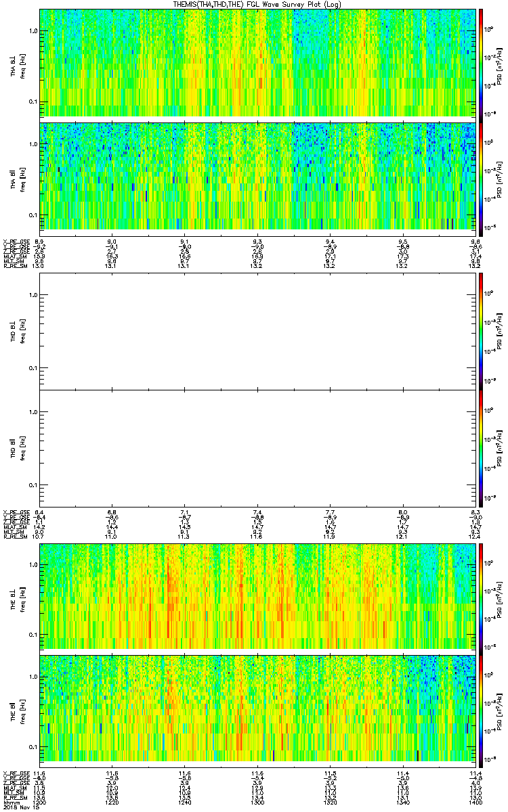Click the '0.1' frequency tick on THD B∥ axis
The width and height of the screenshot is (508, 812).
tap(33, 485)
